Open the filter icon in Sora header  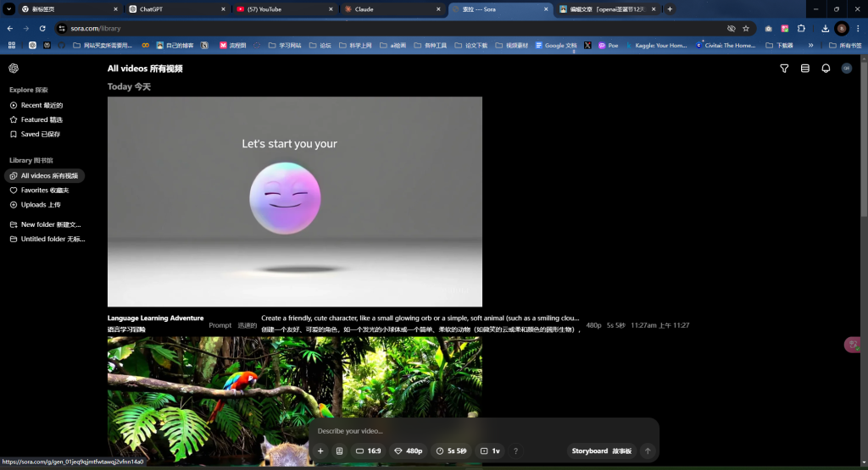pos(784,69)
